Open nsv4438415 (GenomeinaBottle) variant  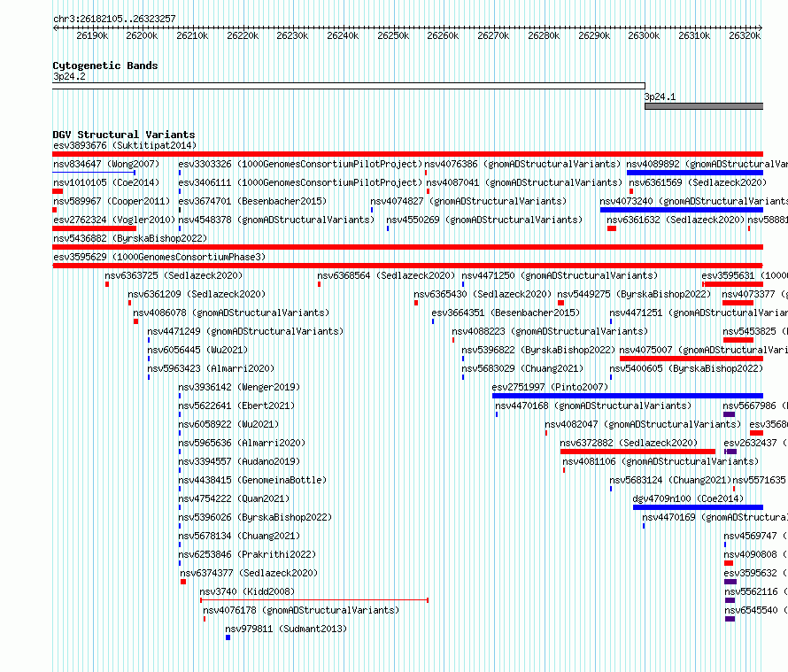[252, 481]
